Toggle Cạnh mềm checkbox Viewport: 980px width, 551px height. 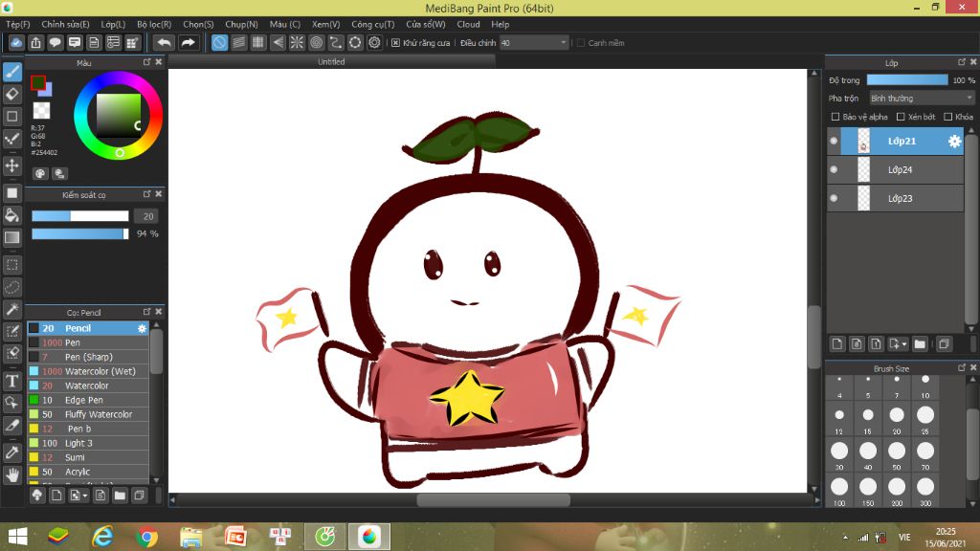tap(581, 42)
